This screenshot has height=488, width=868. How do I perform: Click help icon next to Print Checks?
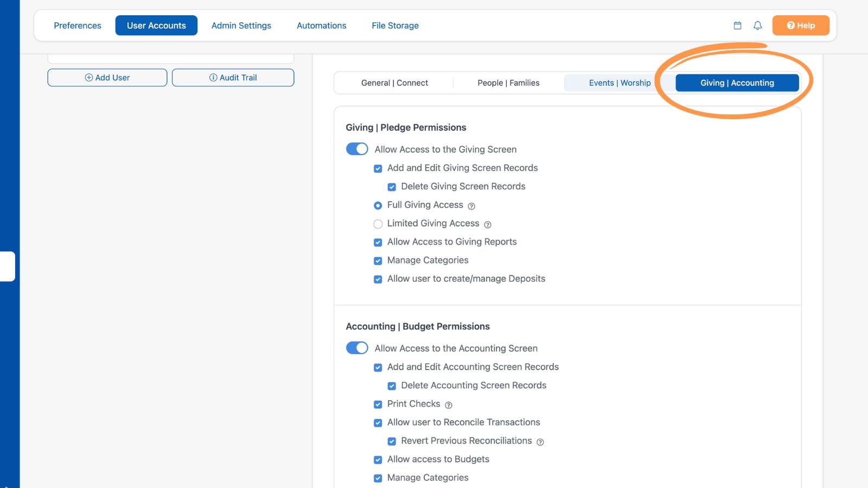click(x=449, y=405)
